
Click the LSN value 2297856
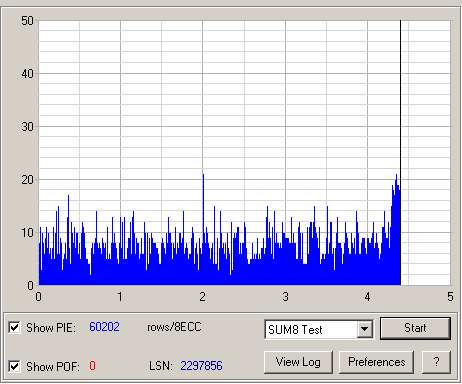(201, 366)
